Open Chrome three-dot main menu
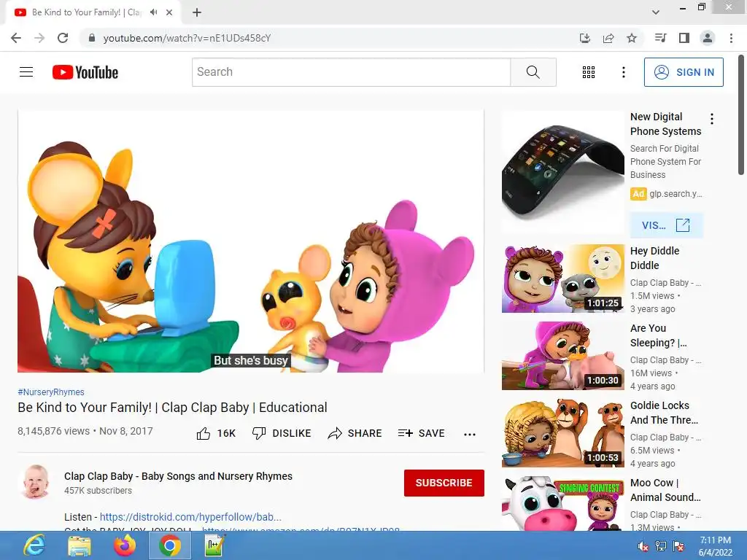 [731, 38]
